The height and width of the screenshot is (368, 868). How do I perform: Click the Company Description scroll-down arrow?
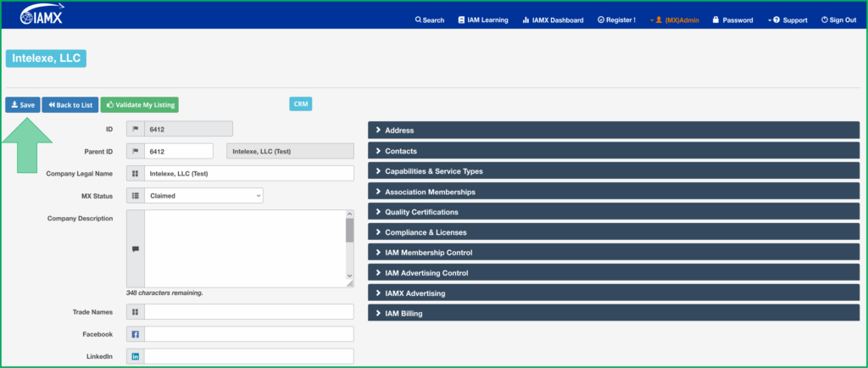[349, 275]
